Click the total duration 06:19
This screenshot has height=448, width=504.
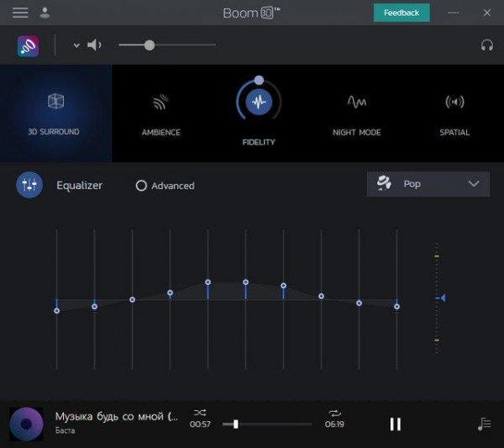pos(334,424)
